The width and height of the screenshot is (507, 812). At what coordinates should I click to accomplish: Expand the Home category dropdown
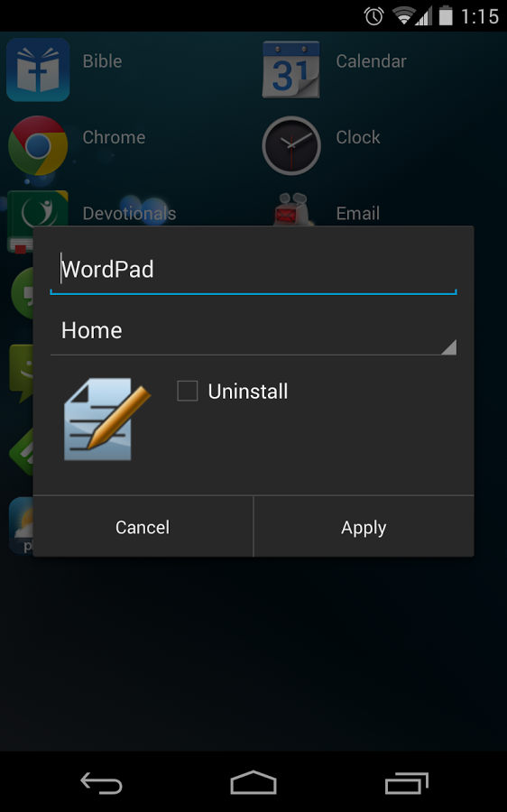coord(253,331)
